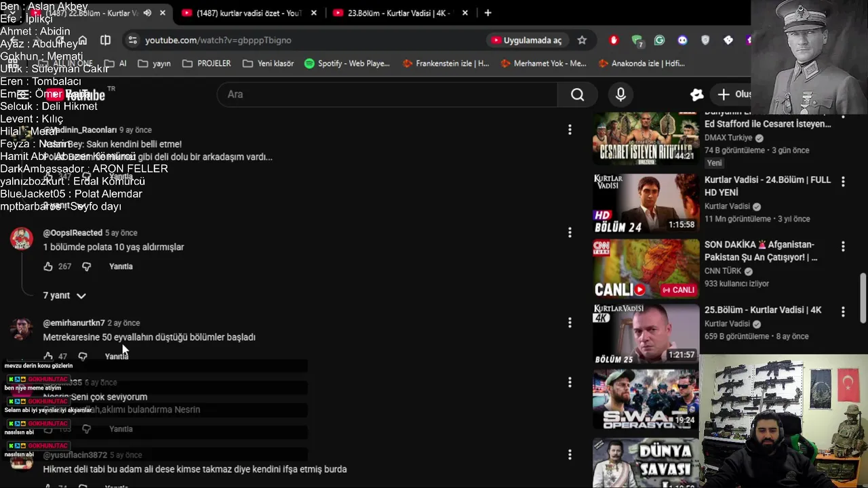Click the YouTube search magnifier button
868x488 pixels.
tap(577, 94)
